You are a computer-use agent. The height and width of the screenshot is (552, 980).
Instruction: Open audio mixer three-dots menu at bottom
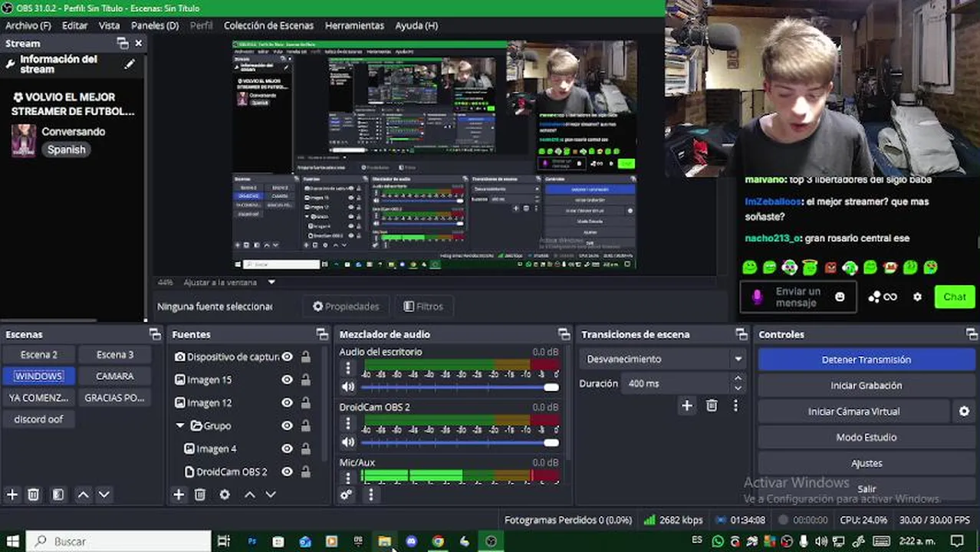coord(371,495)
